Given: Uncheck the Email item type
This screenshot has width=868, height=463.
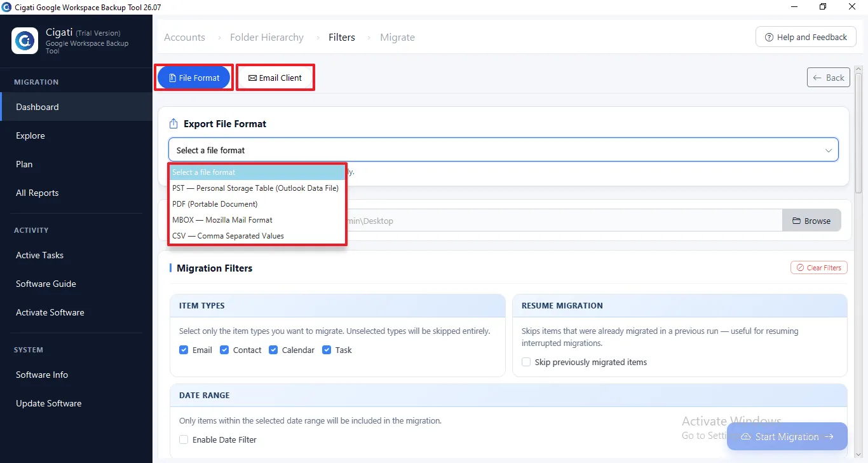Looking at the screenshot, I should click(184, 350).
